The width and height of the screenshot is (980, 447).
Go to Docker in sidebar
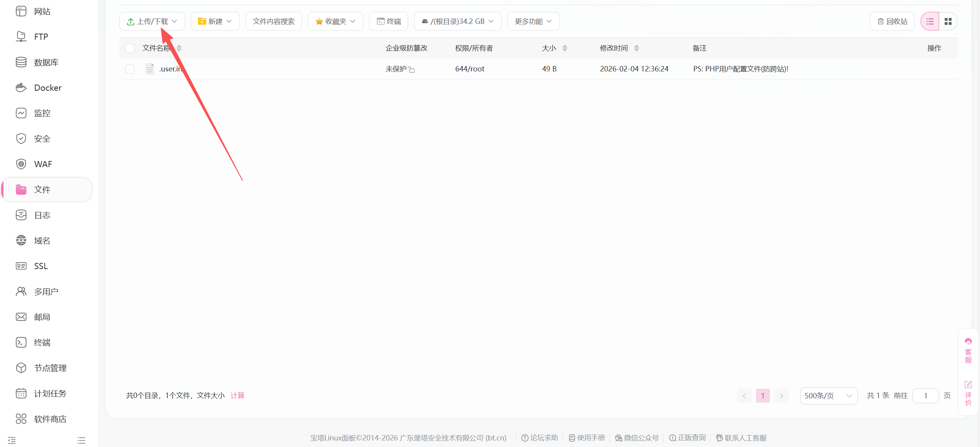coord(47,88)
